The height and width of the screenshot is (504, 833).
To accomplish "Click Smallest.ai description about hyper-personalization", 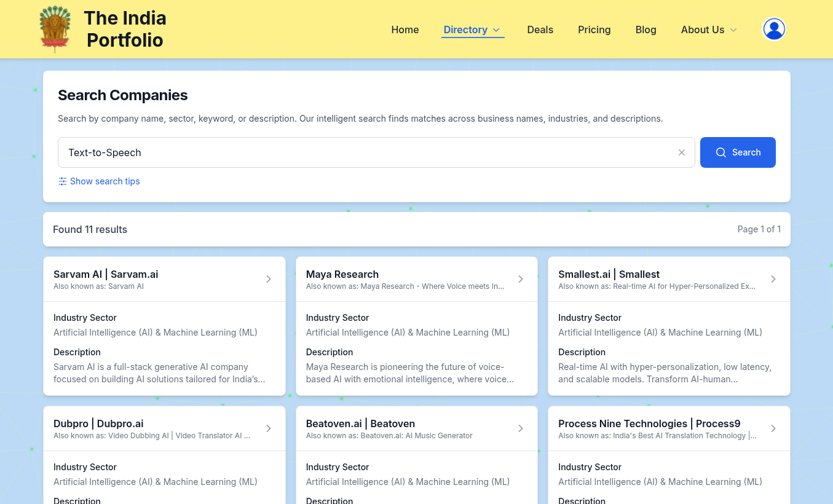I will (665, 373).
